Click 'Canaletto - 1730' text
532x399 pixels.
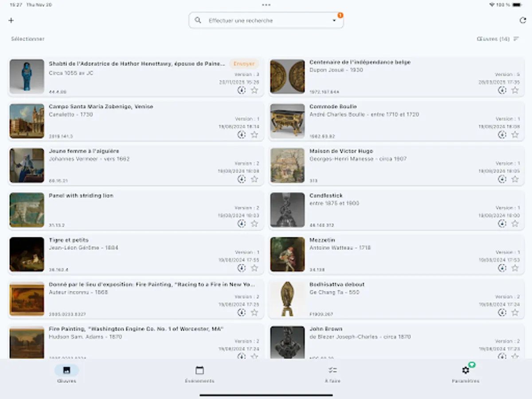(x=71, y=114)
